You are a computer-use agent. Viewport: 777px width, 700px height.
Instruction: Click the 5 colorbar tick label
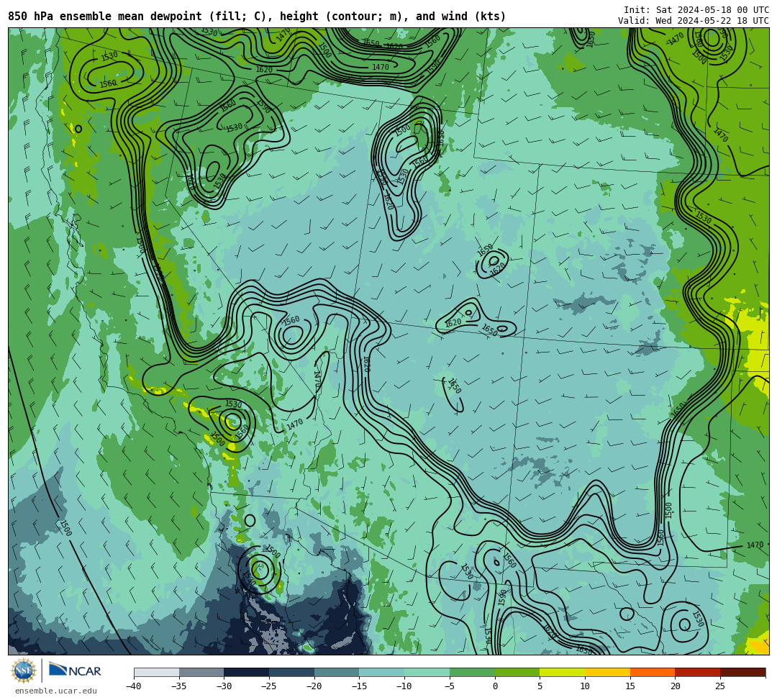point(540,686)
